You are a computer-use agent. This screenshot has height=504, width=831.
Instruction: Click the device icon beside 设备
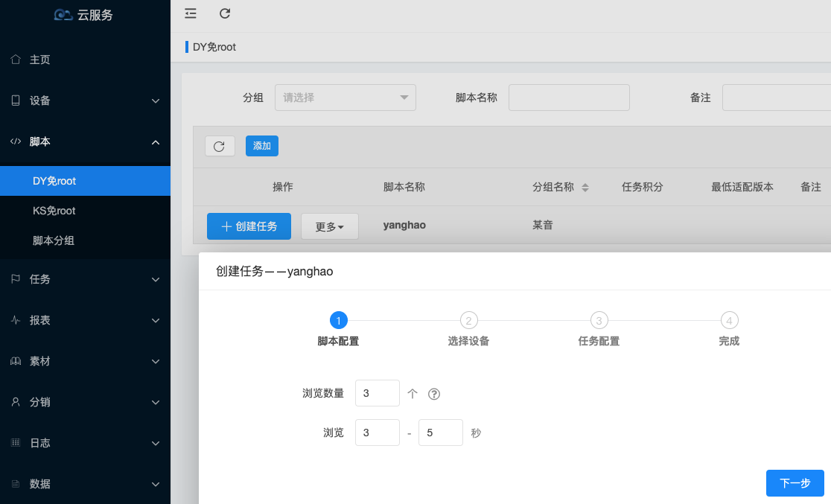[16, 101]
